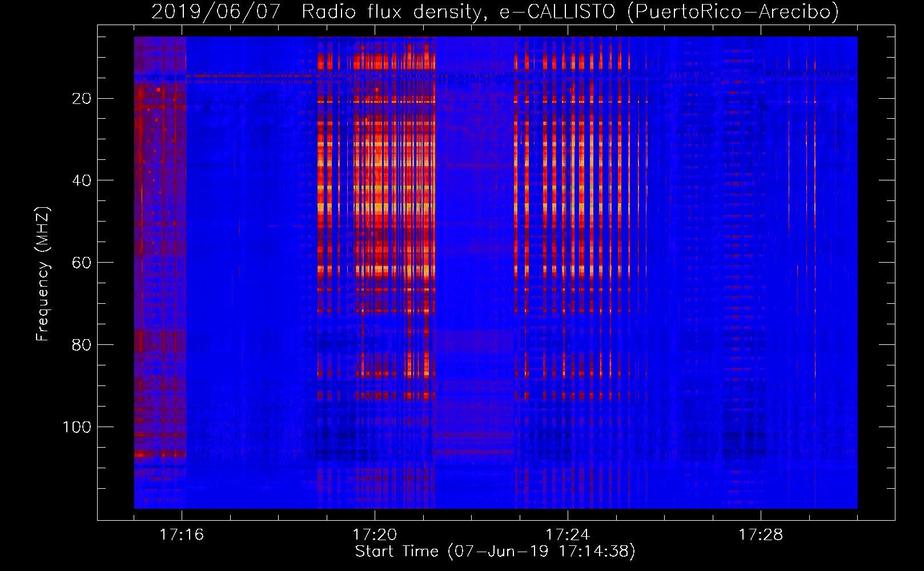Viewport: 924px width, 571px height.
Task: Click the date "2019/06/07" in the title
Action: 216,11
